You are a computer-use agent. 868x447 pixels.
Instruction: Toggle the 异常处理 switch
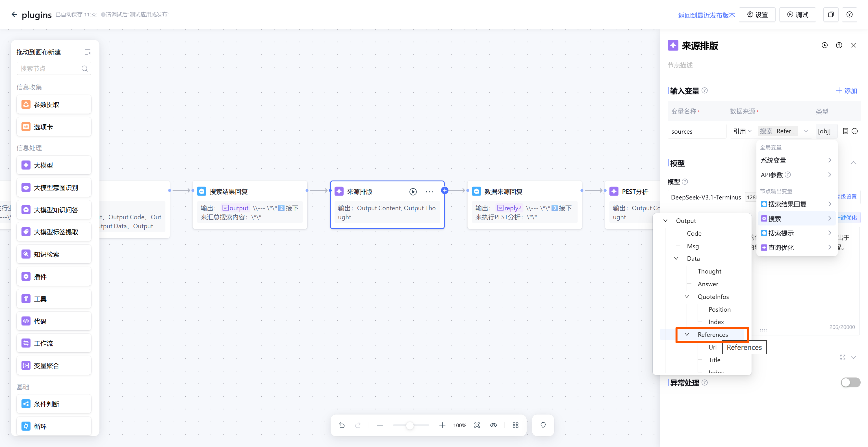click(x=850, y=382)
